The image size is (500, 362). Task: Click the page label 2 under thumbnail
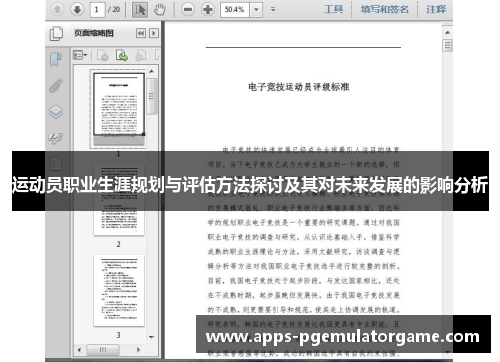(118, 244)
